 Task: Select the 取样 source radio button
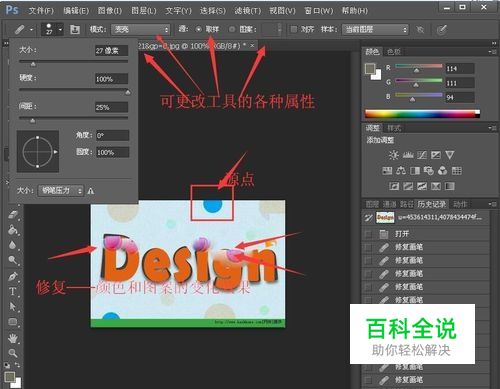199,29
